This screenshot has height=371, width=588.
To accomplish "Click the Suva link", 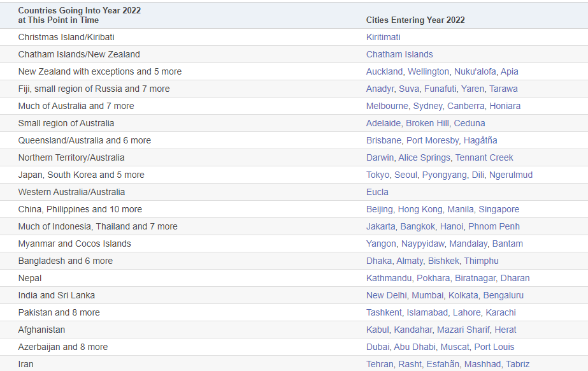I will 409,89.
